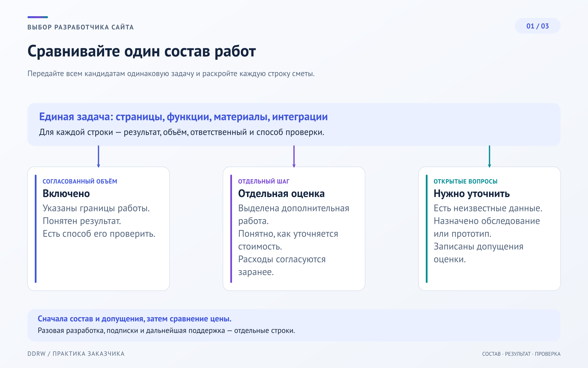Click the footer "СОСТАВ · РЕЗУЛЬТАТ · ПРОВЕРКА"

coord(521,354)
